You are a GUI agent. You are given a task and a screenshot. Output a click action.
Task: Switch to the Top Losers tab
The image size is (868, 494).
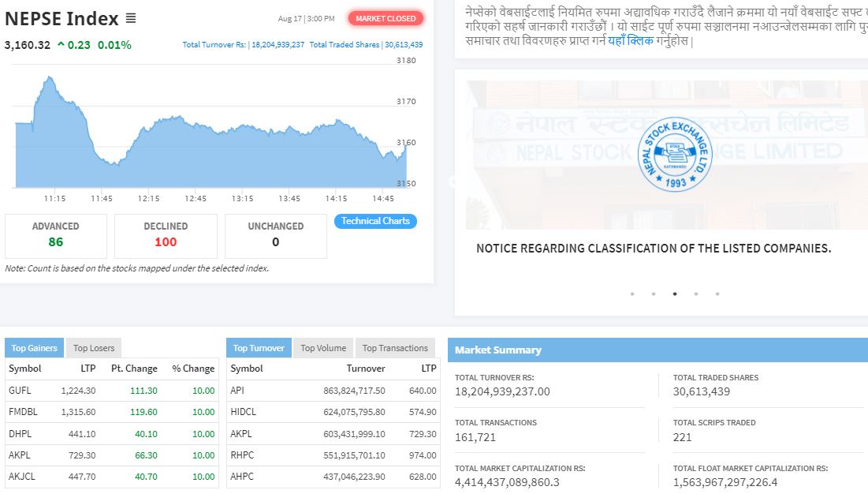(x=94, y=348)
